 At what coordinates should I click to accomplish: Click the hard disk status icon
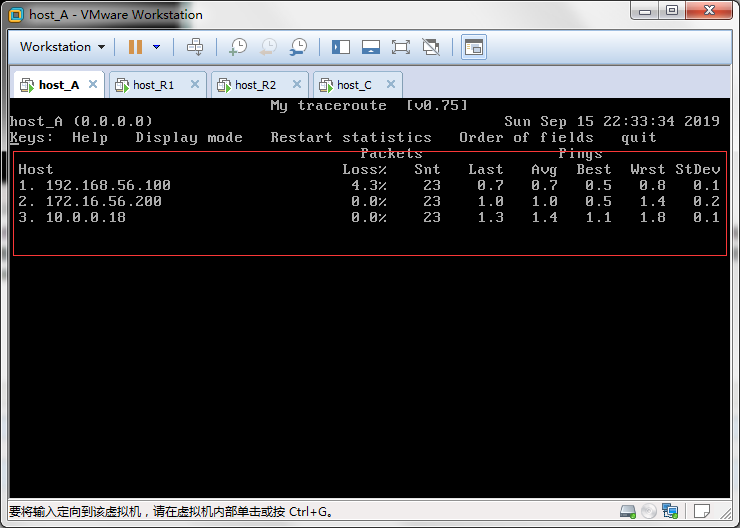coord(628,512)
